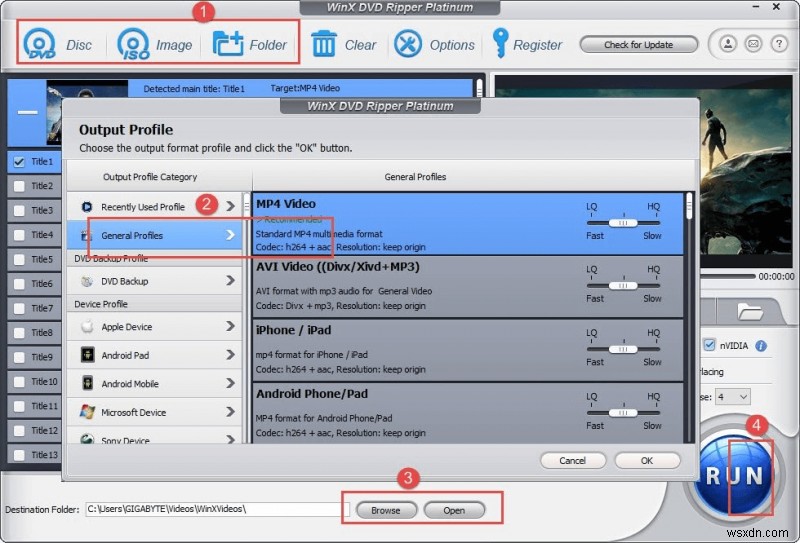Click the General Profiles icon
This screenshot has width=800, height=543.
[87, 235]
